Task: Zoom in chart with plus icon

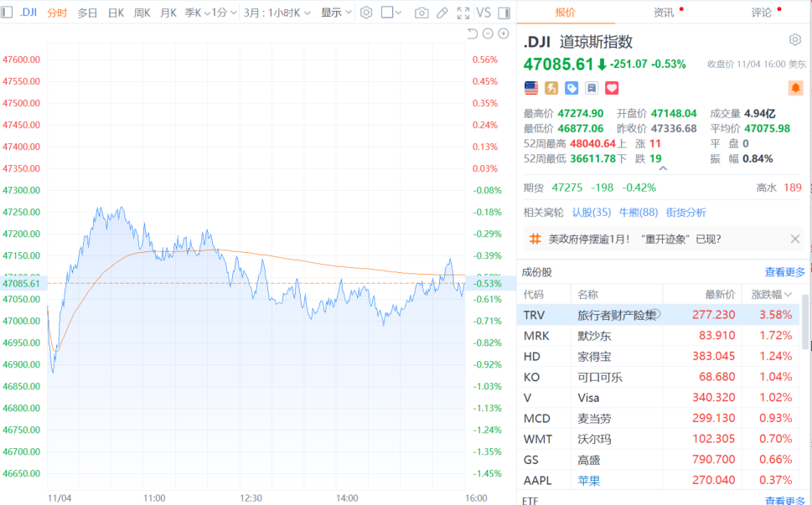Action: coord(504,33)
